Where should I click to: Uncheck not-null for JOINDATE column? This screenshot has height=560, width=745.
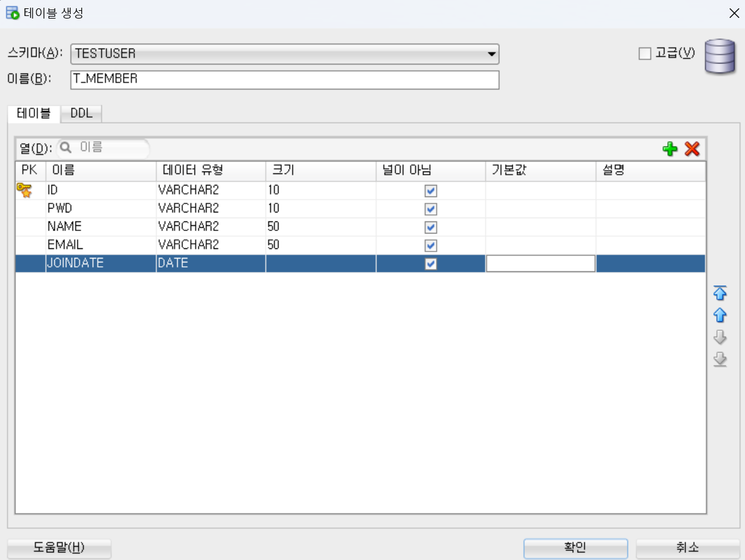tap(431, 264)
